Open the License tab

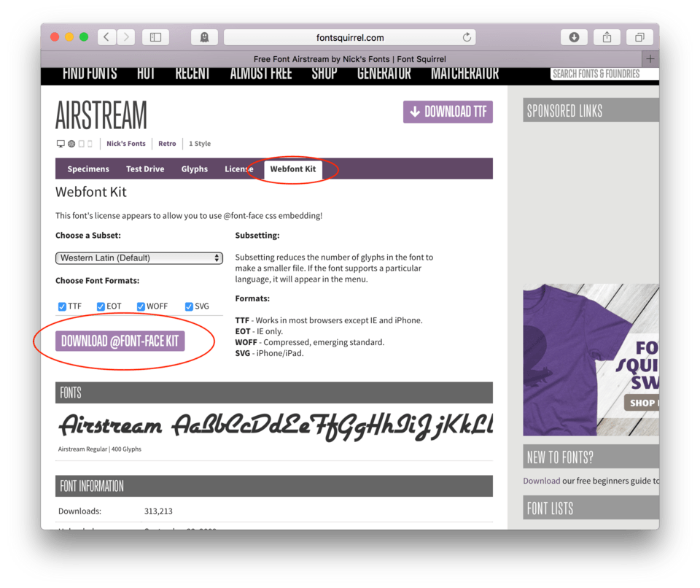pos(239,169)
